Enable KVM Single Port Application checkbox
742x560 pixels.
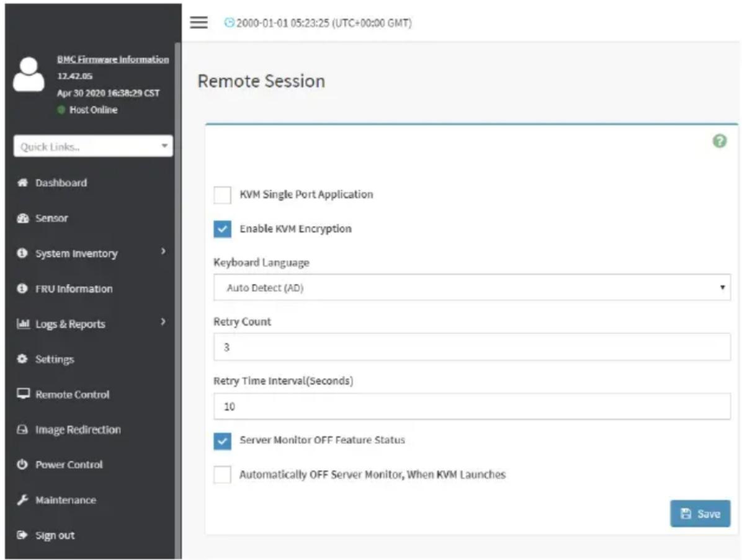pyautogui.click(x=222, y=195)
